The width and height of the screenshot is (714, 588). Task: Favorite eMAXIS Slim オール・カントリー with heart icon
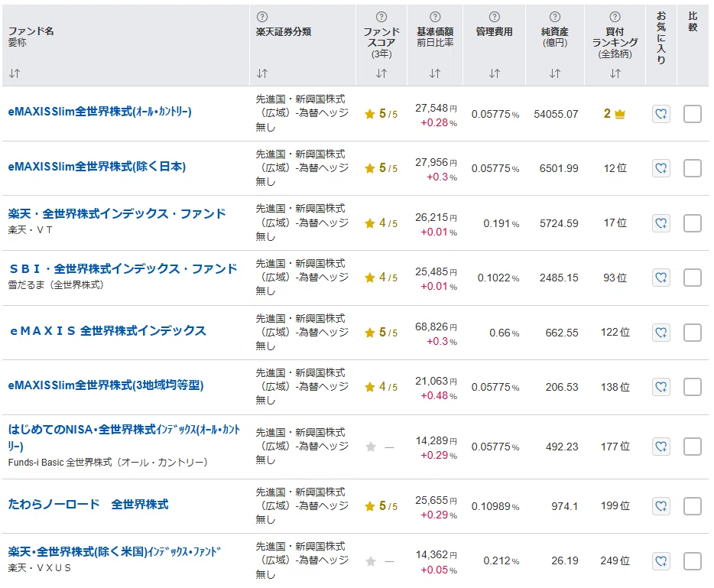point(661,113)
